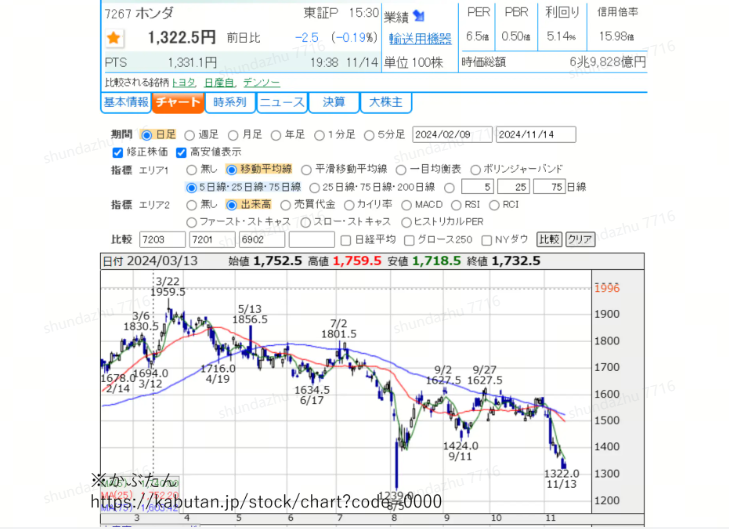Screen dimensions: 729x529
Task: Select the ファースト・ストキャス radio button
Action: (191, 223)
